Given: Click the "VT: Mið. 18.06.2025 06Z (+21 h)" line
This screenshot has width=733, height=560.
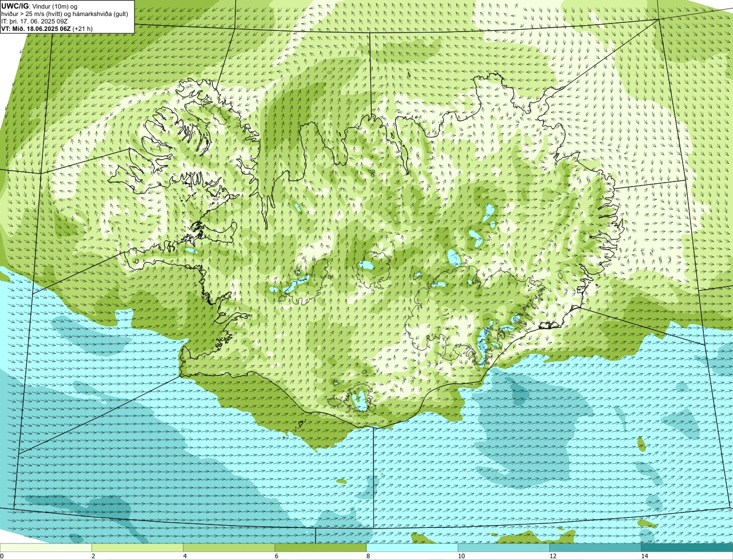Looking at the screenshot, I should [x=46, y=28].
